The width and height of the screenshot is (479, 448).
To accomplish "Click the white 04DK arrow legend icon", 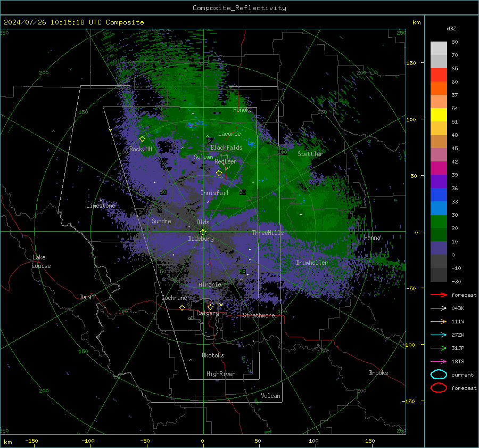I will click(439, 308).
